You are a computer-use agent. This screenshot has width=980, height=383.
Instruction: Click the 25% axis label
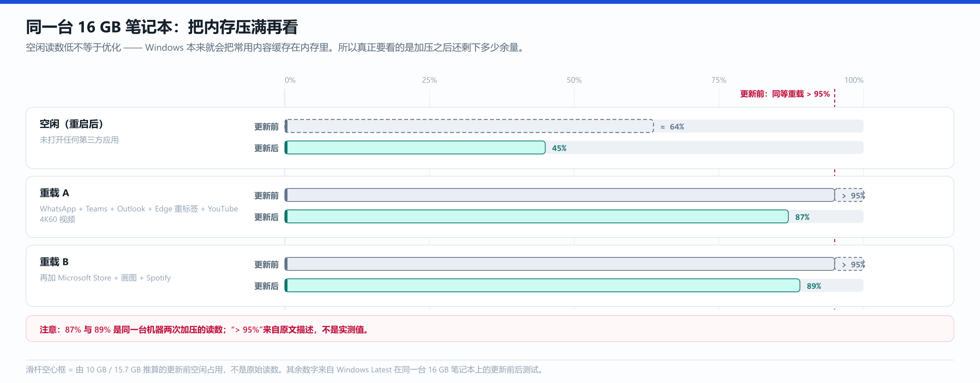coord(430,80)
